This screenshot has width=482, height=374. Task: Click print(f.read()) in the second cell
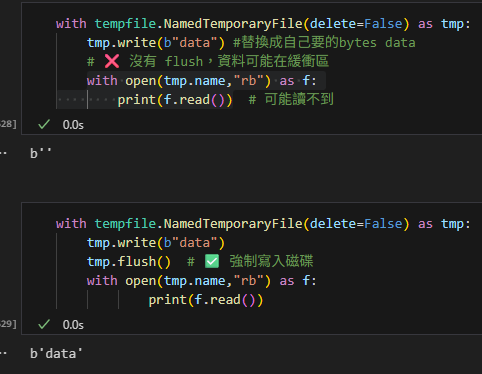[x=206, y=300]
